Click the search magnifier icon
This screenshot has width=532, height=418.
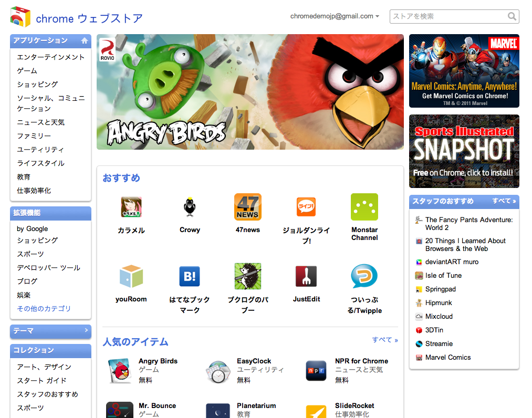[x=512, y=16]
